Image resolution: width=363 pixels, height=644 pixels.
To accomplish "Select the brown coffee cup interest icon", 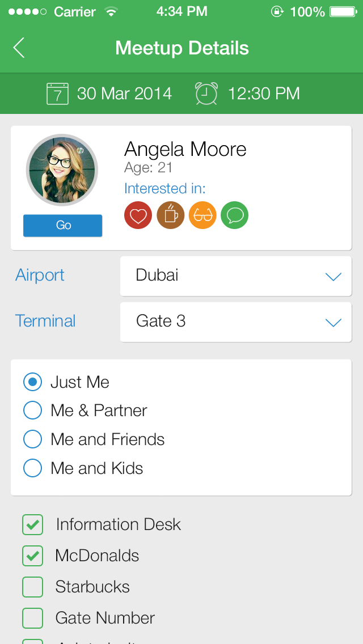I will (170, 215).
